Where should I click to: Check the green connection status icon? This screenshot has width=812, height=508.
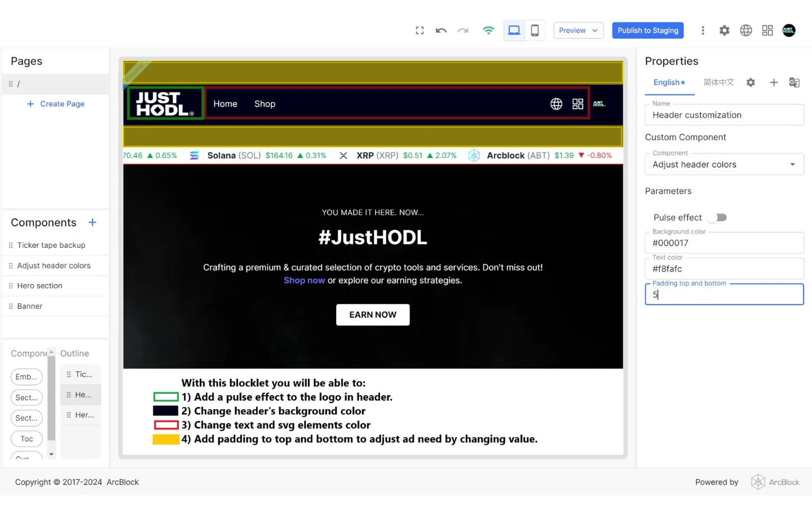[x=488, y=30]
